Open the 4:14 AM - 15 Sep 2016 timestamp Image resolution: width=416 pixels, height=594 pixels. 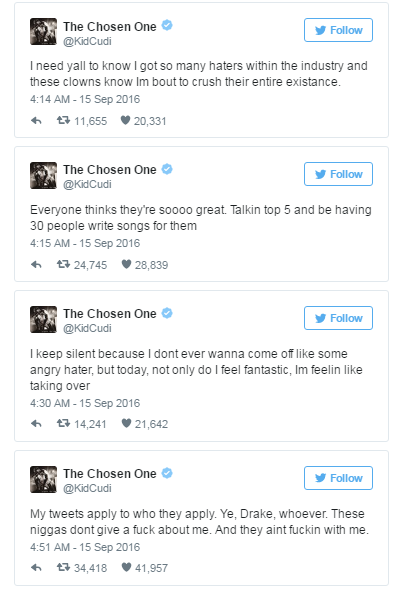click(x=85, y=99)
